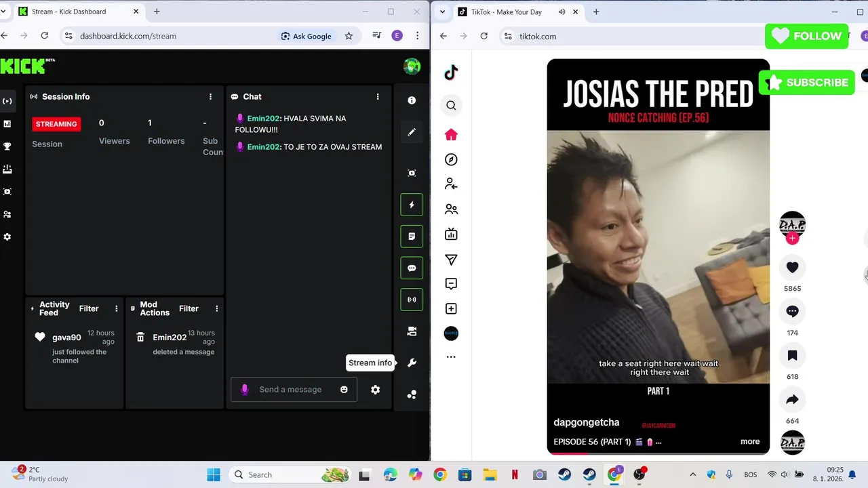This screenshot has height=488, width=868.
Task: Open TikTok Messages paper-plane icon
Action: (x=451, y=260)
